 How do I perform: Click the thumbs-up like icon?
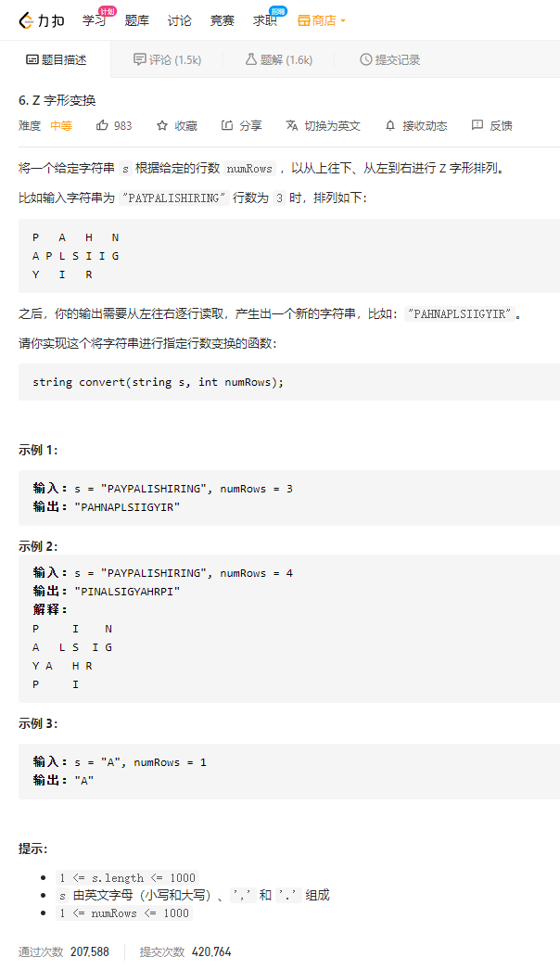[x=102, y=125]
